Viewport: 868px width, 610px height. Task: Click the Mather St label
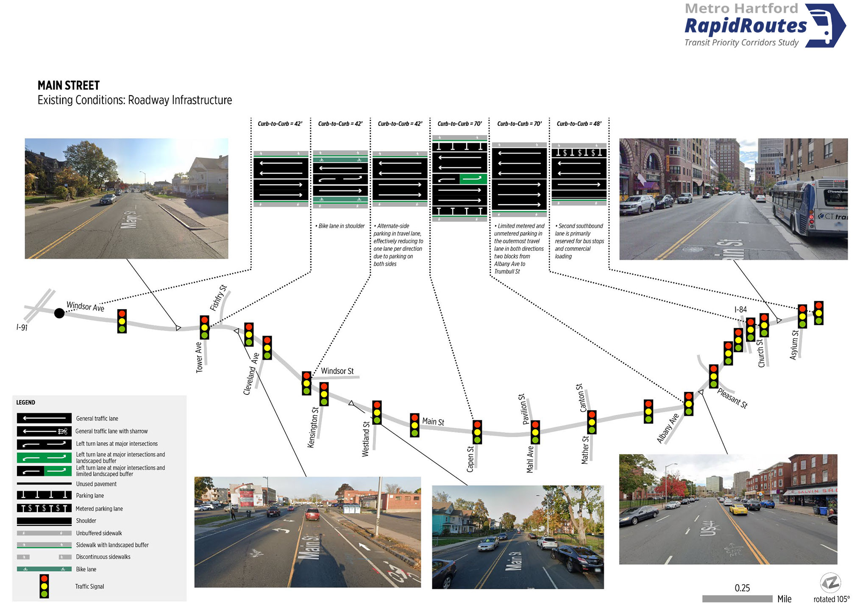585,450
